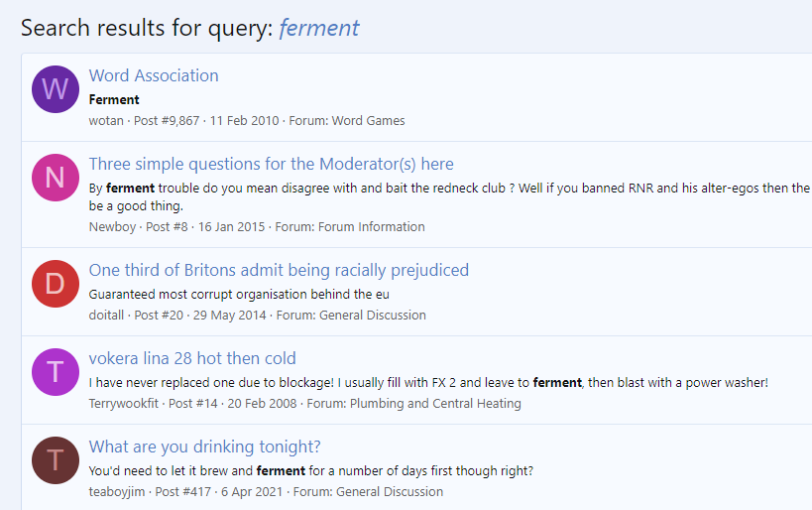This screenshot has width=812, height=510.
Task: Click wotan's purple W avatar
Action: click(x=55, y=89)
